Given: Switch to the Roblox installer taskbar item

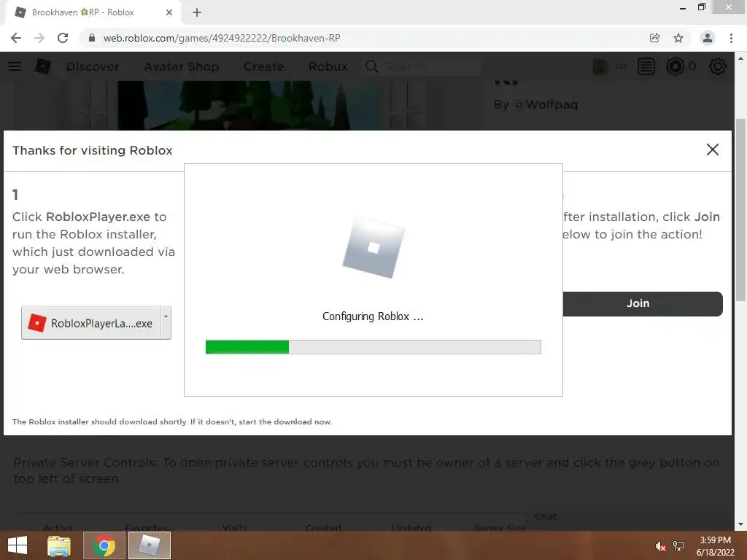Looking at the screenshot, I should pyautogui.click(x=149, y=545).
